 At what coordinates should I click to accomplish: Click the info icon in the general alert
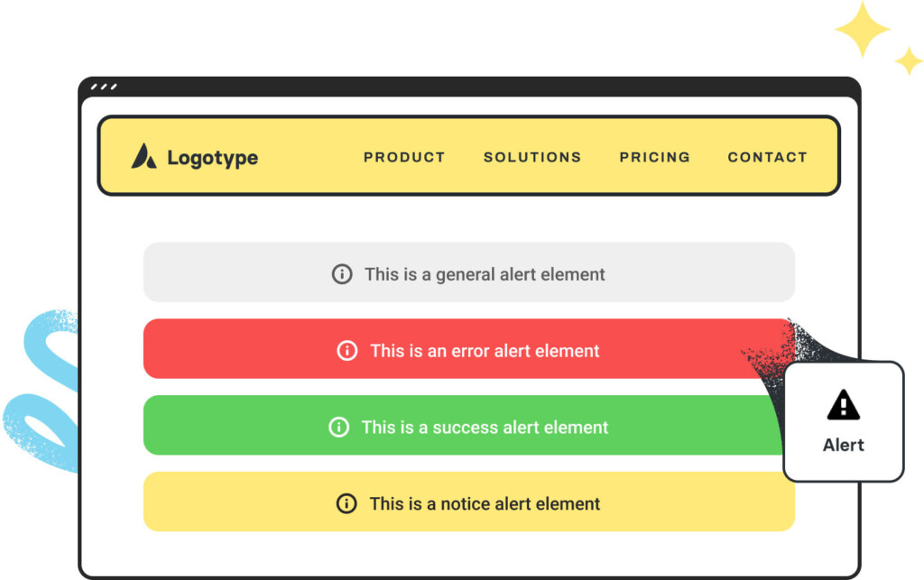click(342, 274)
